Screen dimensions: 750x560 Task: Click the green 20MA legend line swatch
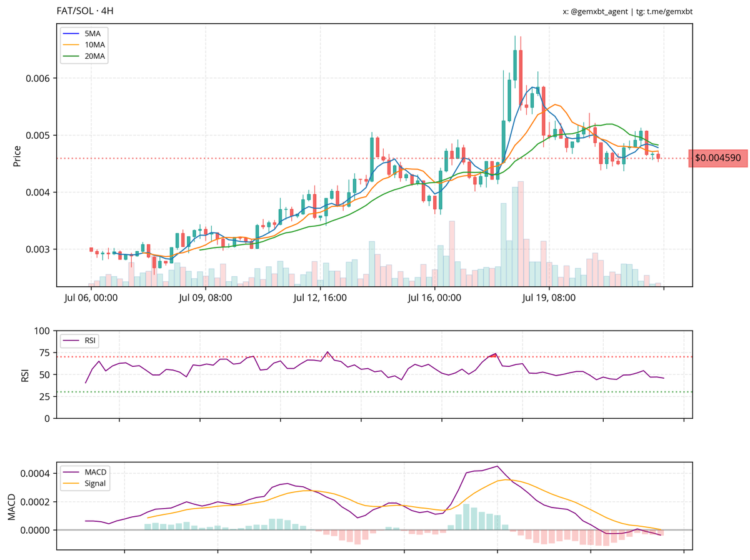(x=71, y=56)
